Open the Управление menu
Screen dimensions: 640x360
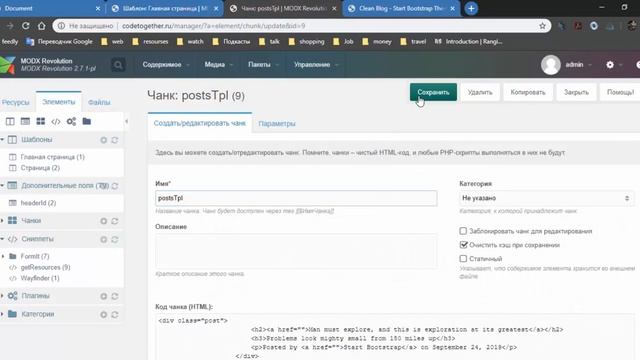coord(316,64)
